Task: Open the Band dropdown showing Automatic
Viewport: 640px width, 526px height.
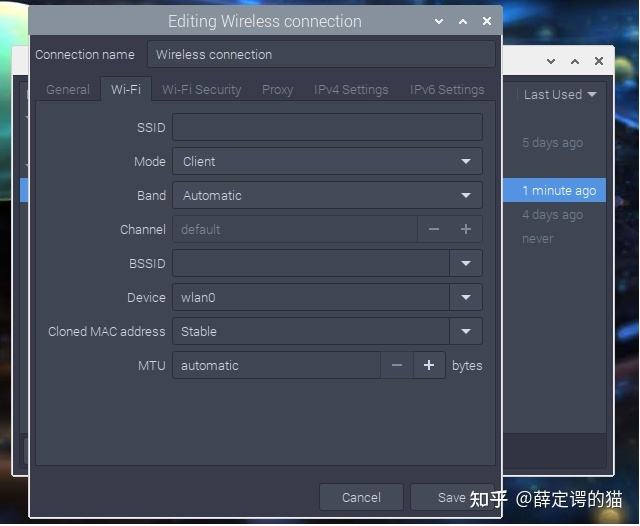Action: coord(327,195)
